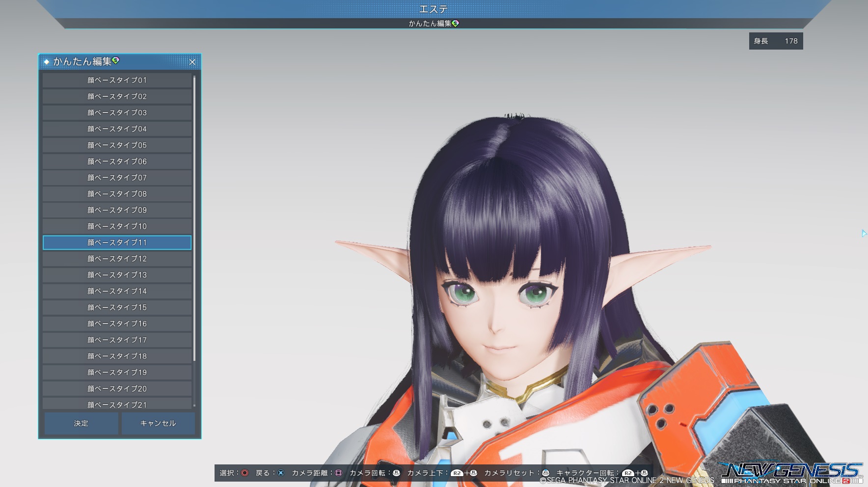Choose the 顔ベースタイプ10 entry
The image size is (868, 487).
[117, 226]
